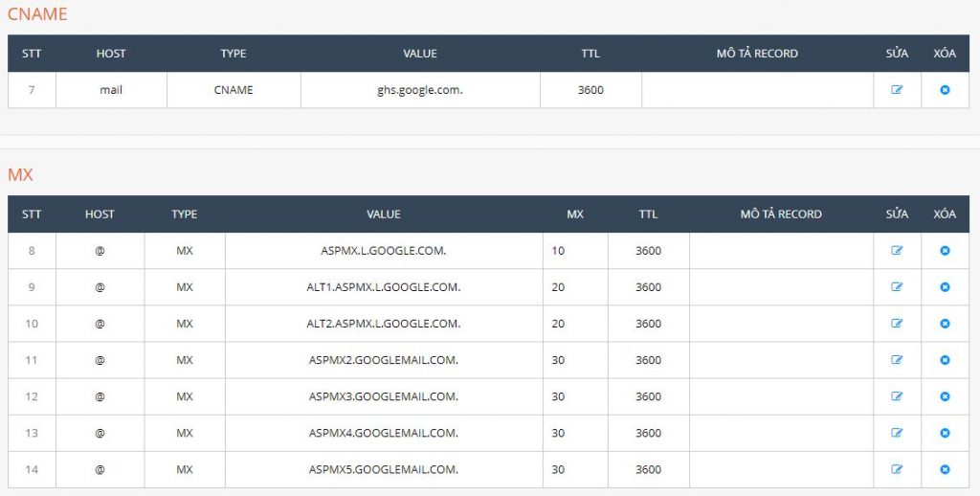The width and height of the screenshot is (980, 496).
Task: Click the CNAME type cell in row 7
Action: click(234, 90)
